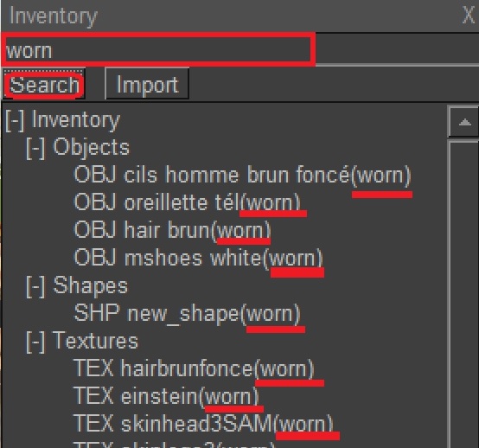Click the Search button

coord(44,84)
